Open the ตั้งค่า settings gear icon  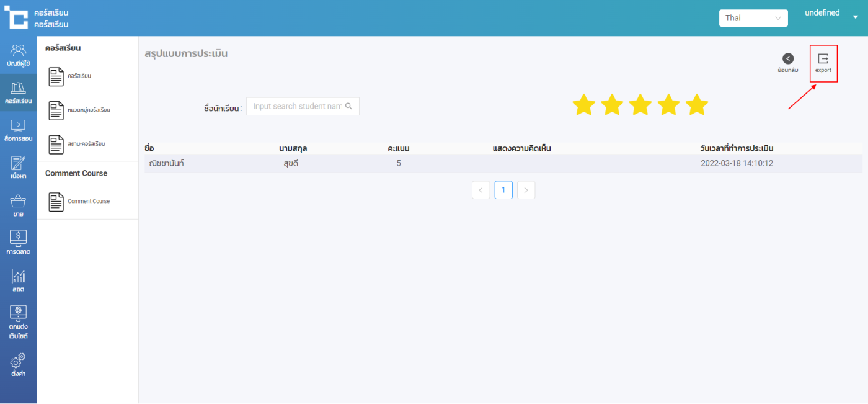coord(18,361)
